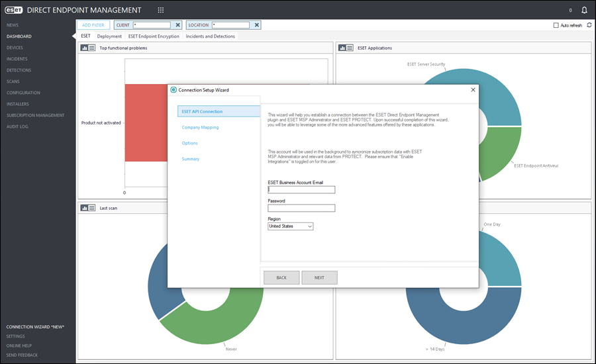
Task: Click the refresh icon beside Auto refresh
Action: (589, 25)
